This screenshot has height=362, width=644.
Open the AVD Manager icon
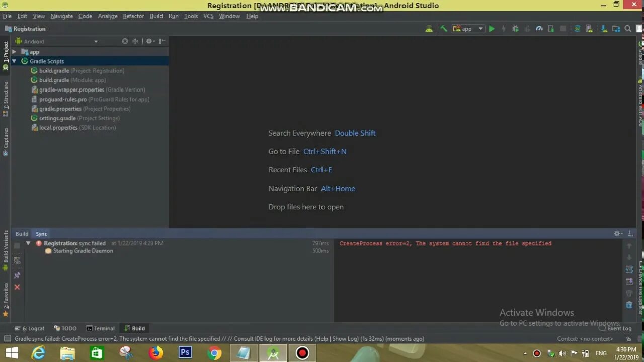589,29
